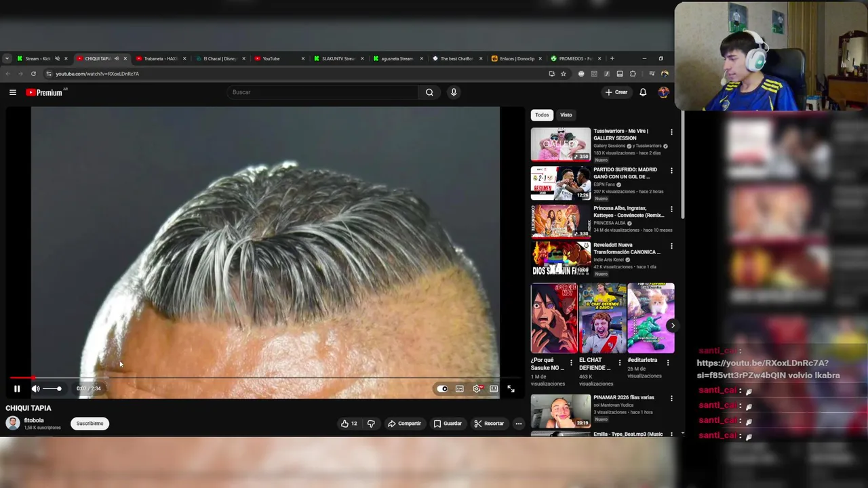868x488 pixels.
Task: Pause the YouTube video
Action: pos(17,388)
